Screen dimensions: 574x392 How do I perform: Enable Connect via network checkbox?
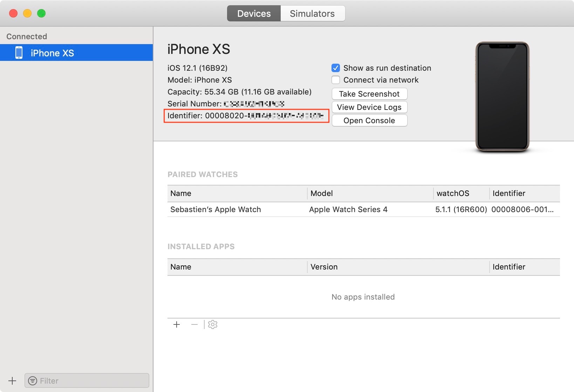coord(336,80)
